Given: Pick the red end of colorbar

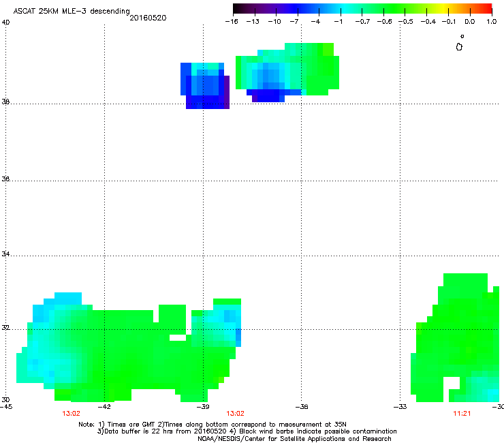Looking at the screenshot, I should (487, 9).
